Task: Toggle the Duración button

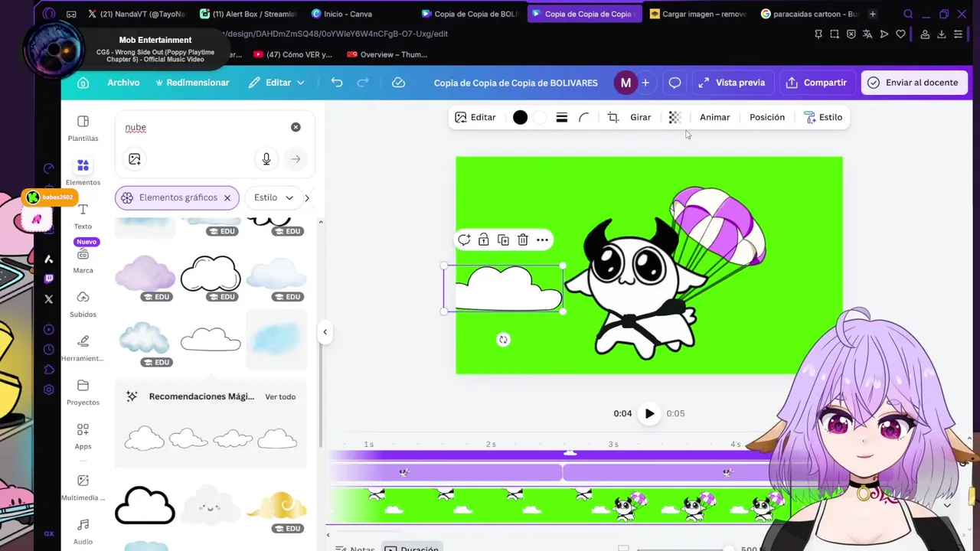Action: [412, 549]
